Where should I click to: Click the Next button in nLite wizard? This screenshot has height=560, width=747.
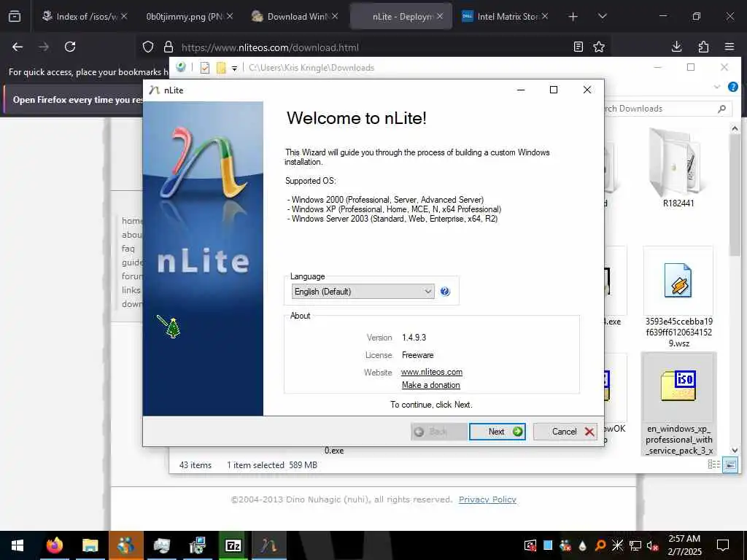498,432
